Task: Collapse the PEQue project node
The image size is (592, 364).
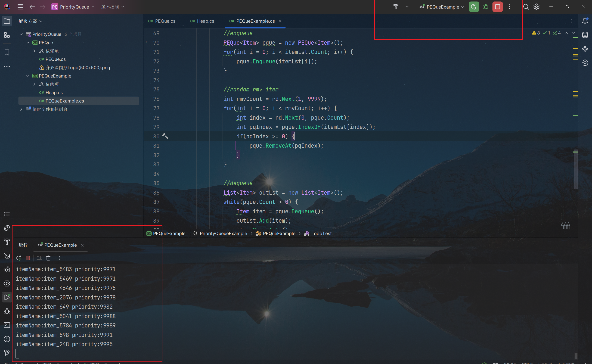Action: [x=28, y=43]
